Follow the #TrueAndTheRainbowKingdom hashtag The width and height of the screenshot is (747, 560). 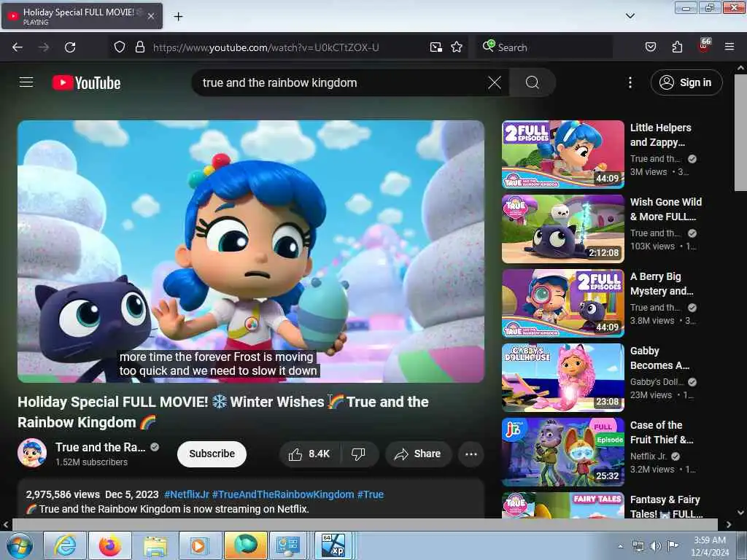(x=283, y=494)
